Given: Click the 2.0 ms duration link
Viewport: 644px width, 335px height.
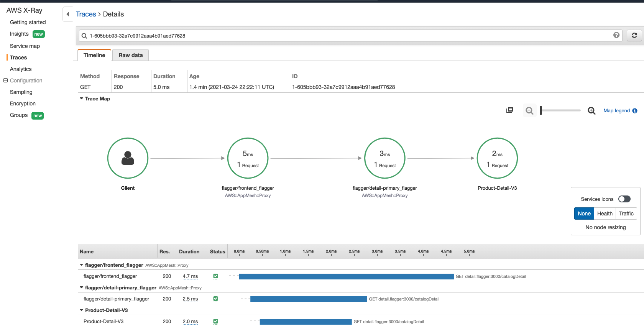Looking at the screenshot, I should click(x=190, y=321).
